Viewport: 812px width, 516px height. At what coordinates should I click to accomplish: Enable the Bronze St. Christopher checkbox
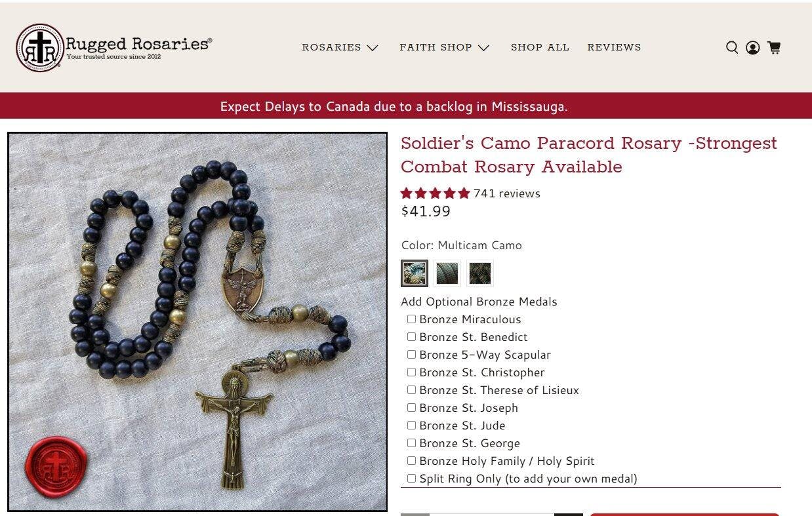(411, 372)
